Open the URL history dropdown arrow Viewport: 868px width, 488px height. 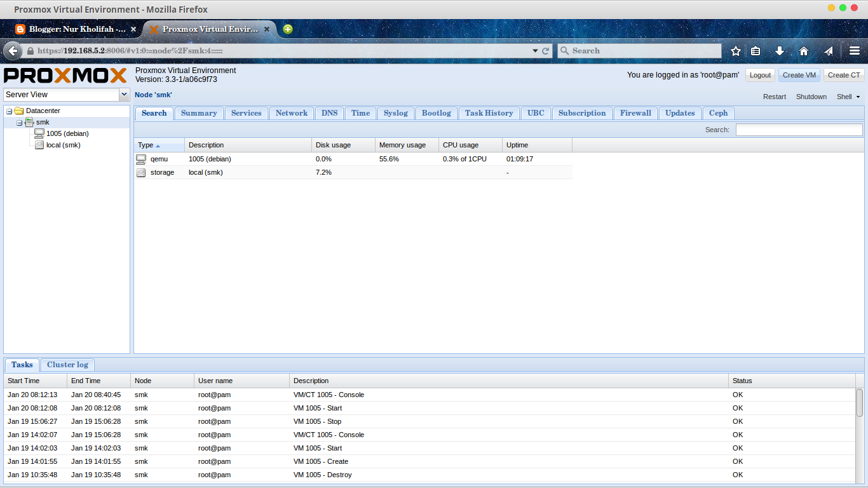[535, 51]
